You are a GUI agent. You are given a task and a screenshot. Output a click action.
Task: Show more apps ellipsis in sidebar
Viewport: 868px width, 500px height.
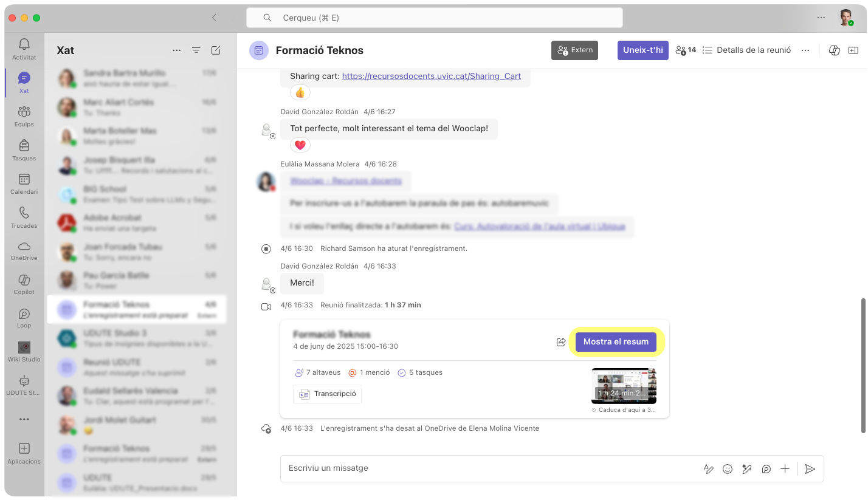[24, 419]
